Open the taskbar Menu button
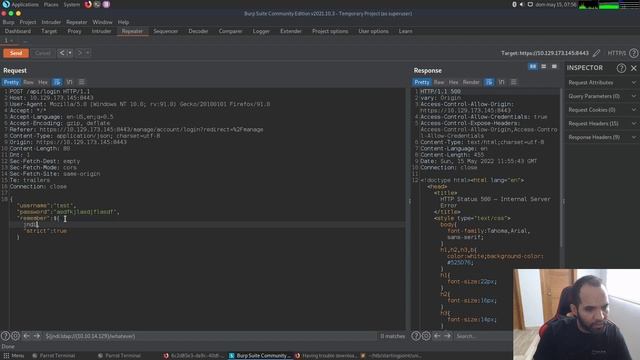 (x=13, y=356)
